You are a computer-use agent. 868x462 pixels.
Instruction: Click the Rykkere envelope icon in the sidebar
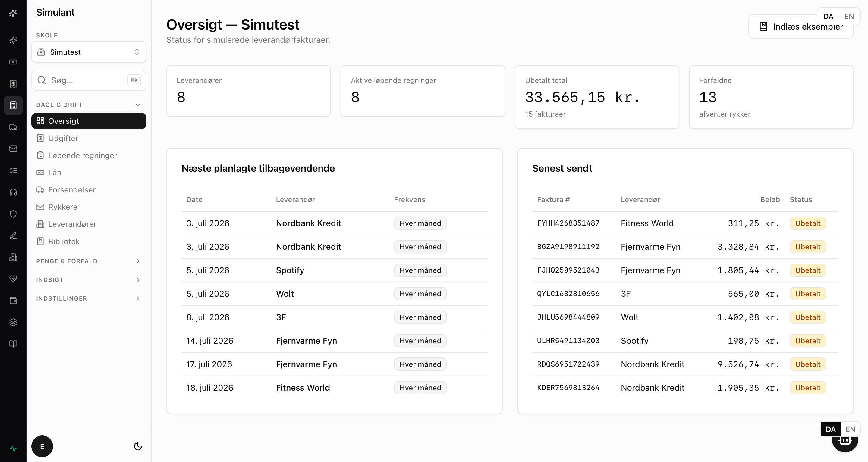(x=40, y=207)
